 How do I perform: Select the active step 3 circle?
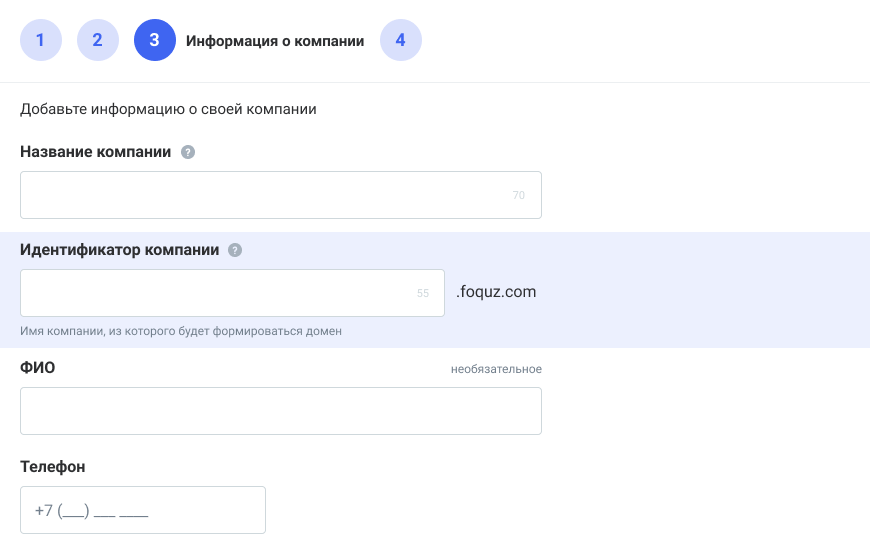pos(154,41)
